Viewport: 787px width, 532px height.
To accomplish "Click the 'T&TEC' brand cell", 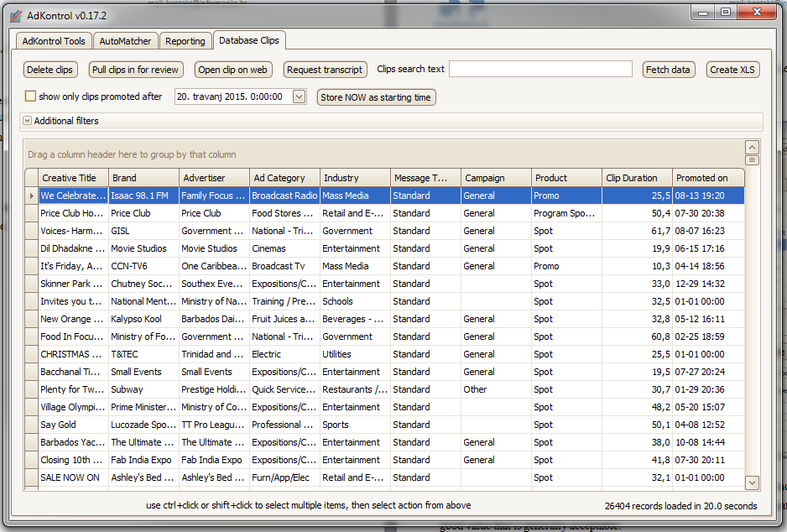I will click(143, 354).
